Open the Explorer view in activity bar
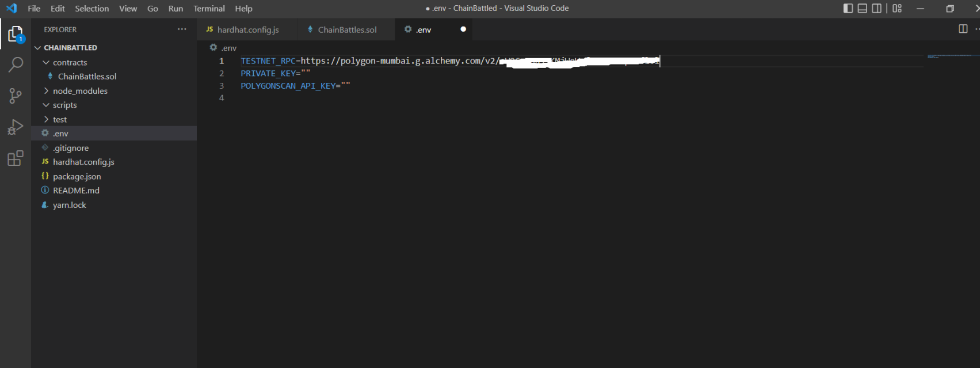 [16, 35]
